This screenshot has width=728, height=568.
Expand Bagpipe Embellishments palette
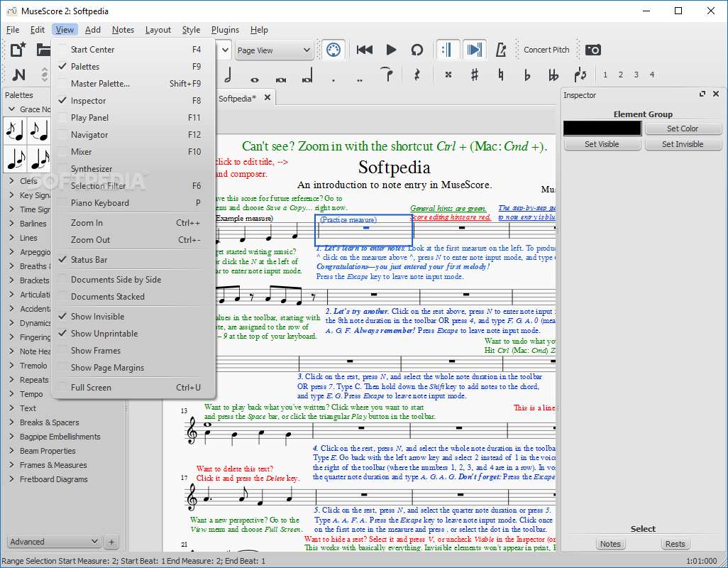[12, 437]
